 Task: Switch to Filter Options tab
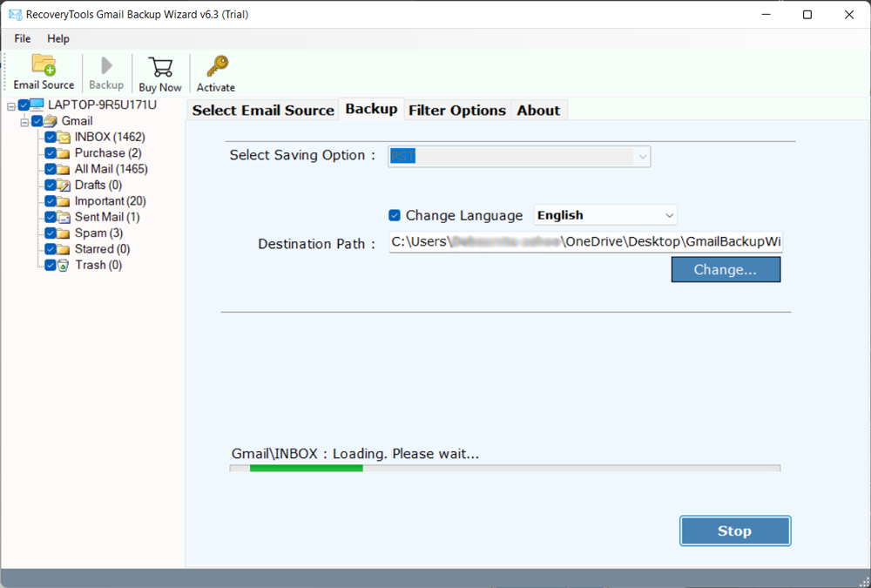(x=457, y=110)
